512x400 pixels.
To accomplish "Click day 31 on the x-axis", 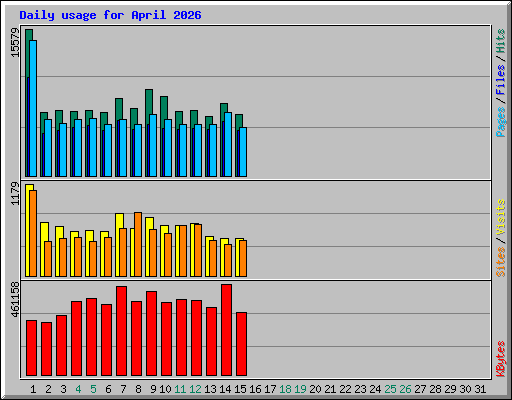I will [x=480, y=389].
